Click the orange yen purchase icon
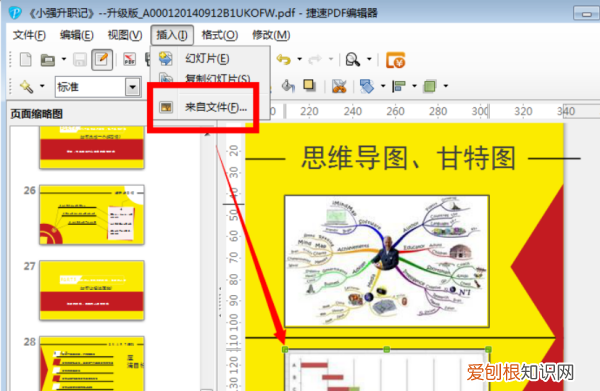Image resolution: width=600 pixels, height=391 pixels. coord(395,60)
